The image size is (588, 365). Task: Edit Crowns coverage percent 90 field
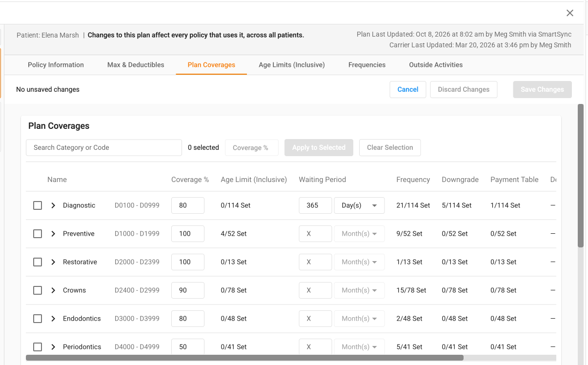188,290
